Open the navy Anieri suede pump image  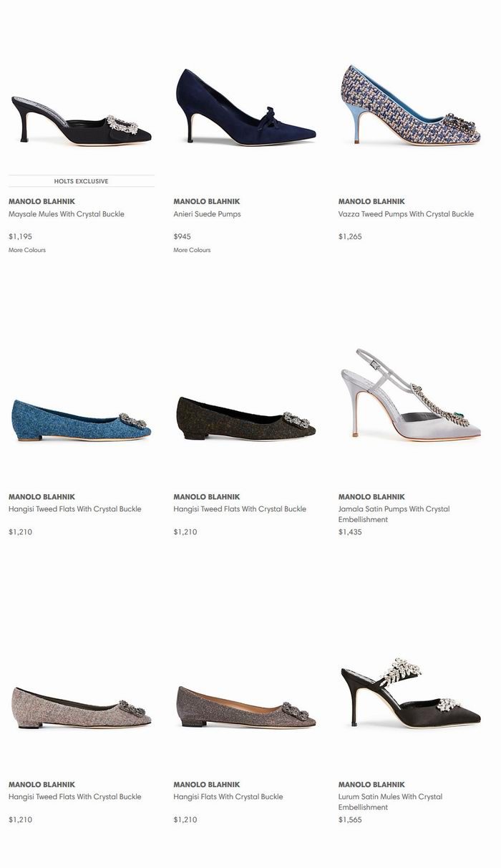pyautogui.click(x=246, y=107)
